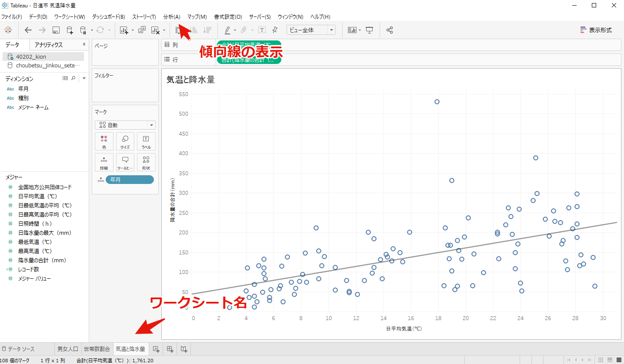624x364 pixels.
Task: Open the データ(D) menu
Action: [38, 17]
